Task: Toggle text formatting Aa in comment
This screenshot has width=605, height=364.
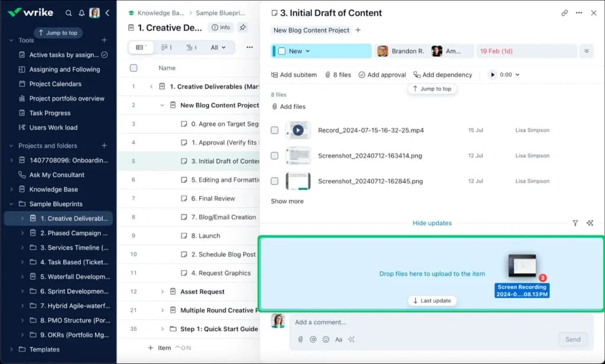Action: point(339,339)
